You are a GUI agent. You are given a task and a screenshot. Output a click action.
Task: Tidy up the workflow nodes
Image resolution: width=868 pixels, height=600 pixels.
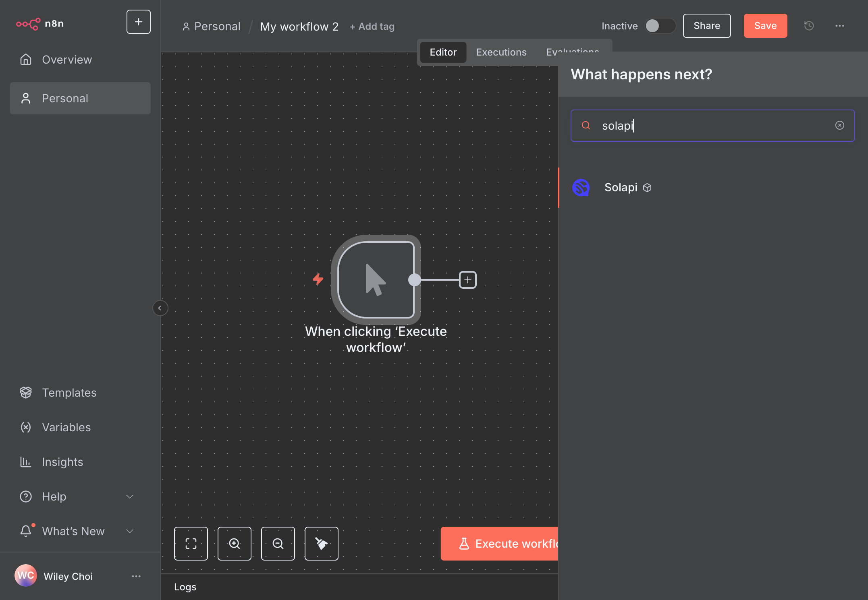(x=322, y=544)
